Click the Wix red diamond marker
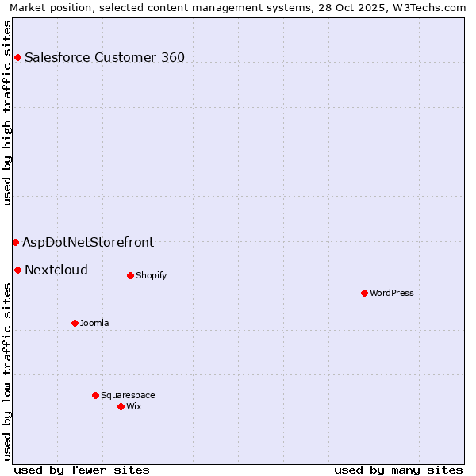476x476 pixels. 121,406
